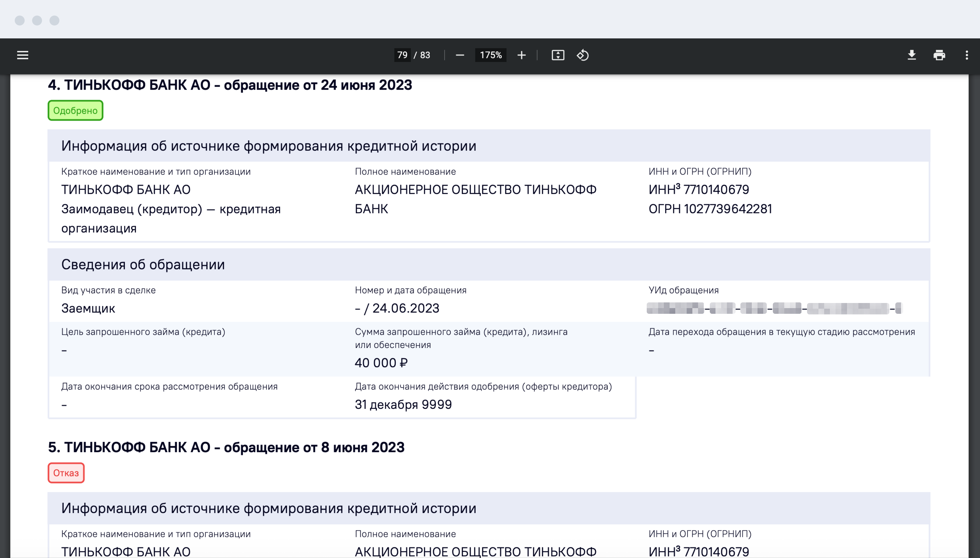Click the blurred УИд обращения value
980x558 pixels.
click(x=774, y=308)
